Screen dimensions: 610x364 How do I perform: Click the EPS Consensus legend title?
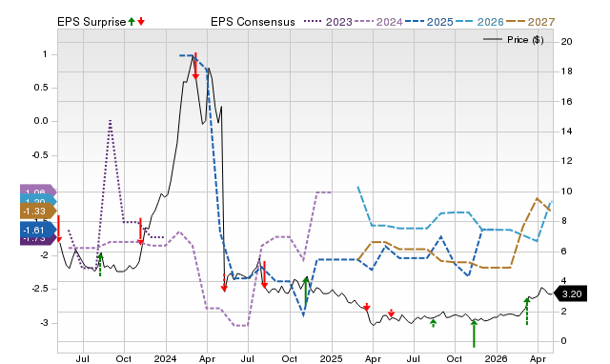click(x=253, y=22)
